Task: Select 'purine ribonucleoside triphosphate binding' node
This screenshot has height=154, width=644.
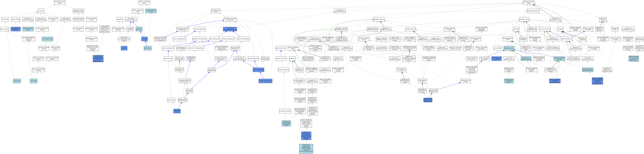Action: coord(29,39)
